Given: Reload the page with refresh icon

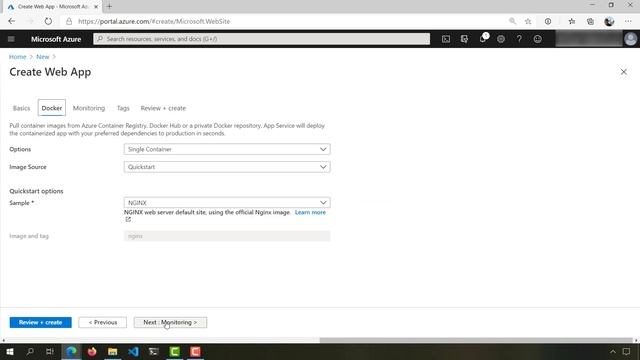Looking at the screenshot, I should (48, 21).
